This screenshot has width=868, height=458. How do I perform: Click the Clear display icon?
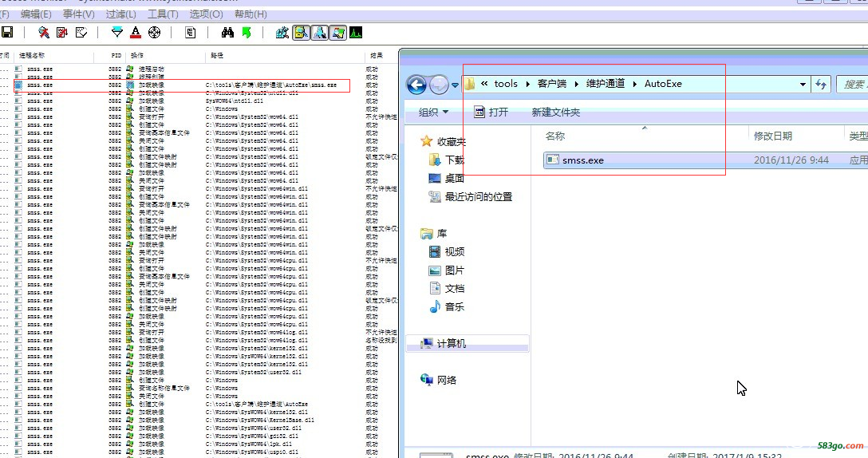pyautogui.click(x=81, y=33)
